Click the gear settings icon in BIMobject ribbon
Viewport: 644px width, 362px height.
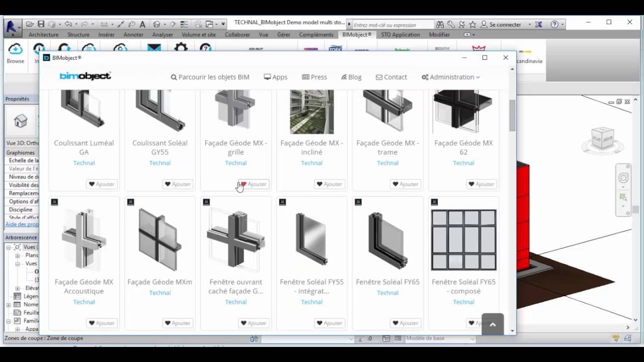181,47
